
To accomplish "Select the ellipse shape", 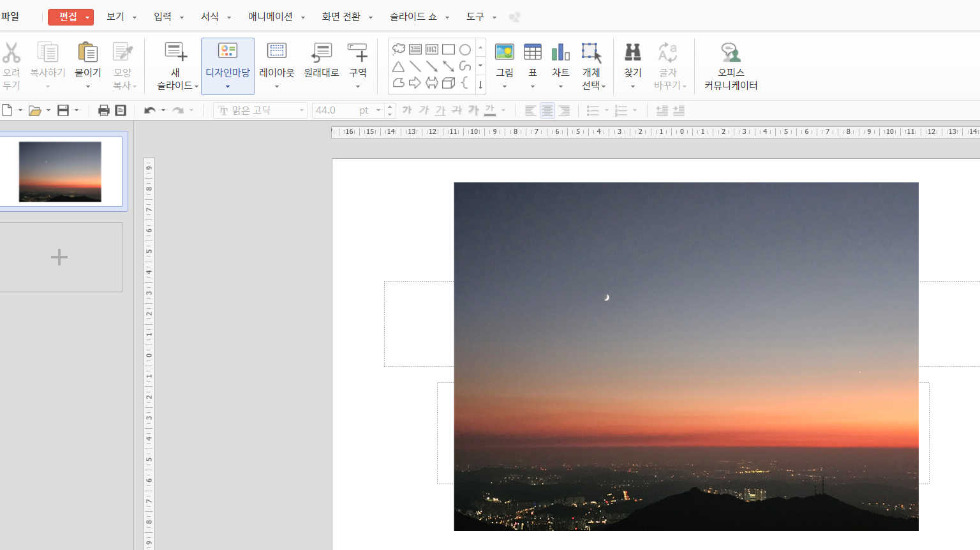I will [465, 49].
